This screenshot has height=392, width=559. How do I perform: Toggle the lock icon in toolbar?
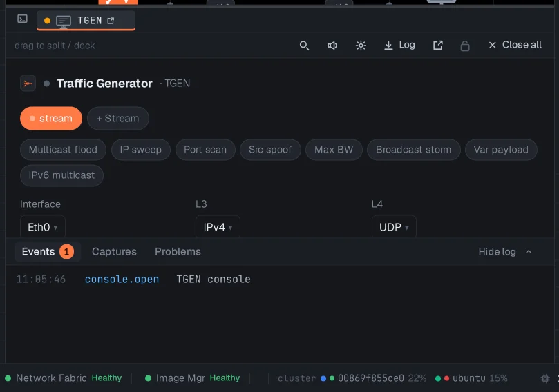click(465, 46)
